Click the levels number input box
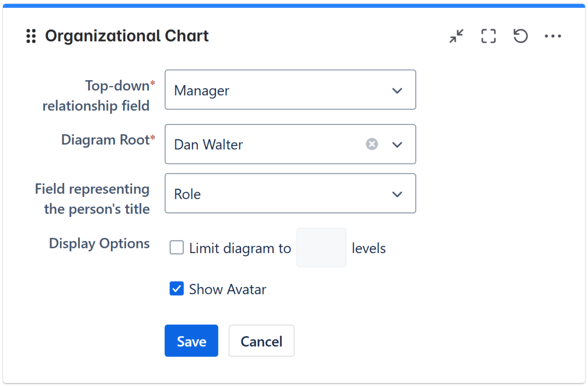588x386 pixels. click(x=321, y=248)
